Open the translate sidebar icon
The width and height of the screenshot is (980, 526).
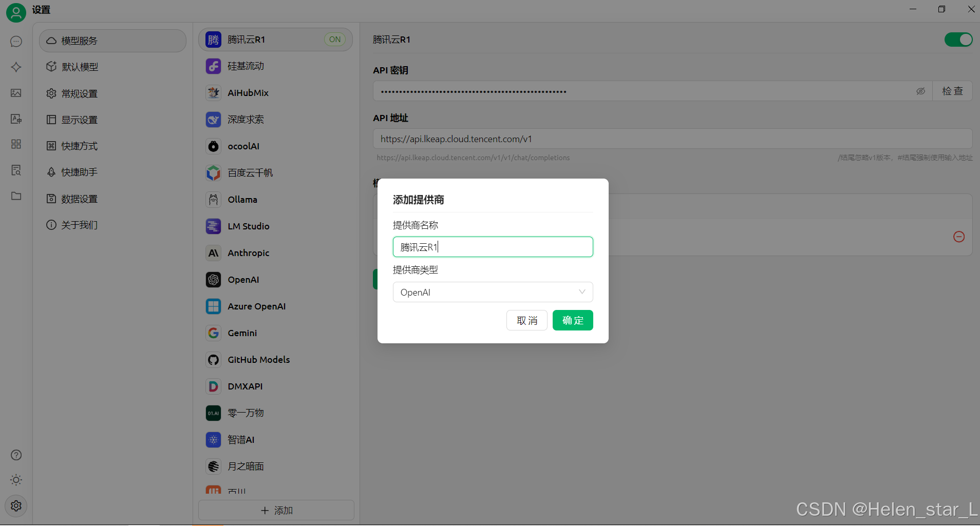(x=16, y=119)
